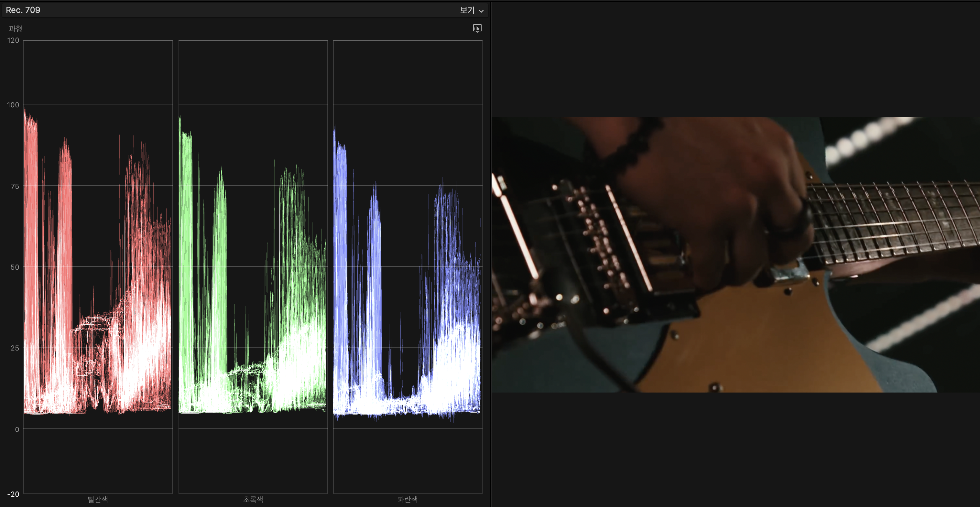The height and width of the screenshot is (507, 980).
Task: Open the 보기 view dropdown
Action: click(467, 10)
